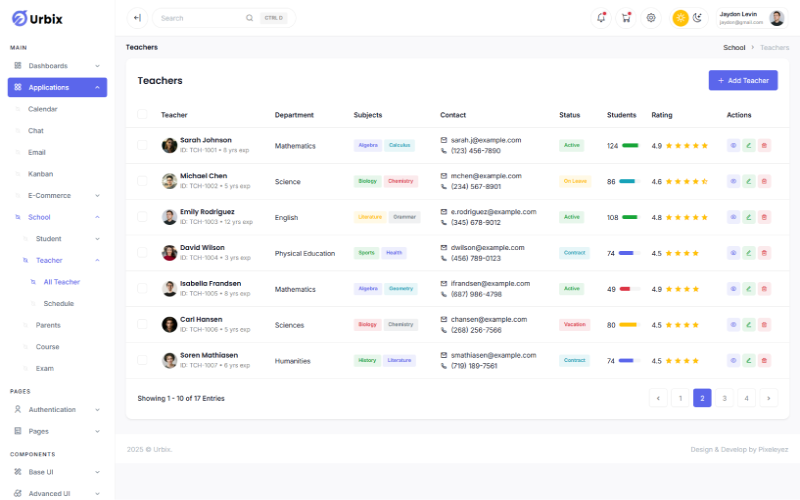Expand the Authentication section
Image resolution: width=800 pixels, height=500 pixels.
point(57,410)
